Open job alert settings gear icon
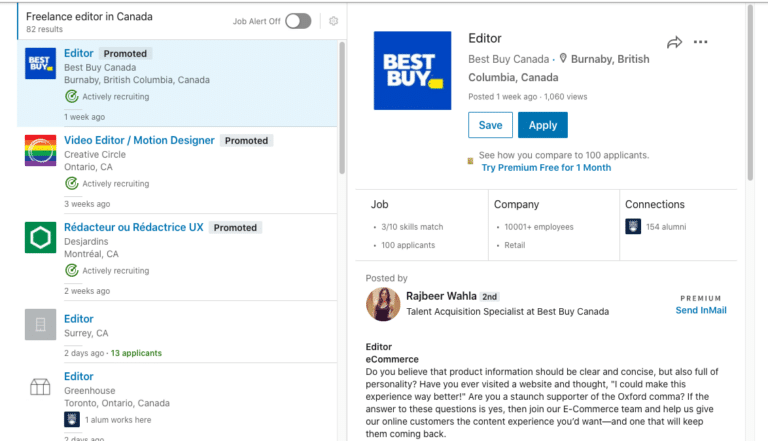The height and width of the screenshot is (441, 768). click(334, 21)
